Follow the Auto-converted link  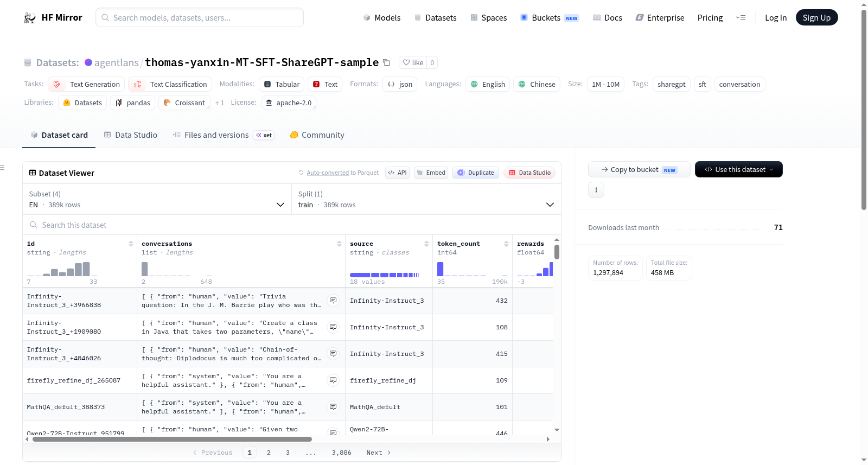pos(328,173)
